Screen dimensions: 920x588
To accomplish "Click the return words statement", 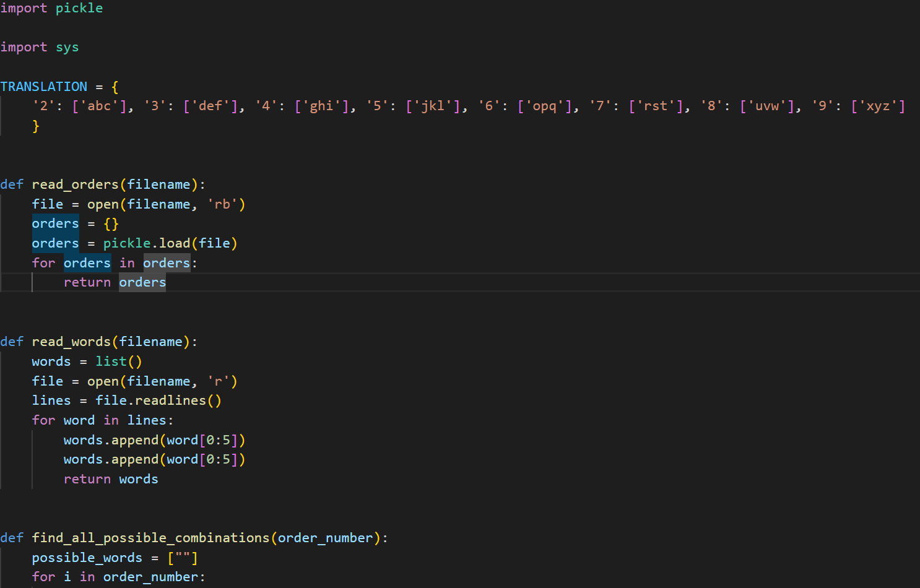I will (110, 478).
